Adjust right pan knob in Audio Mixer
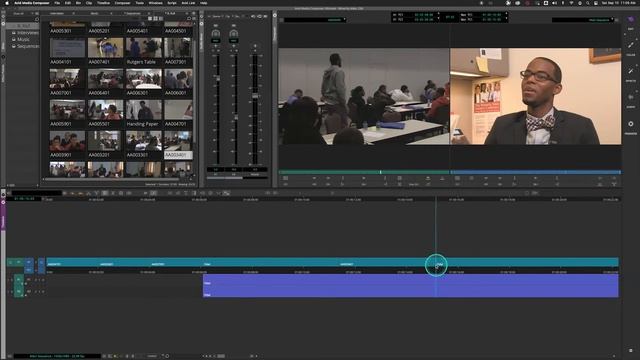This screenshot has height=360, width=640. point(233,33)
